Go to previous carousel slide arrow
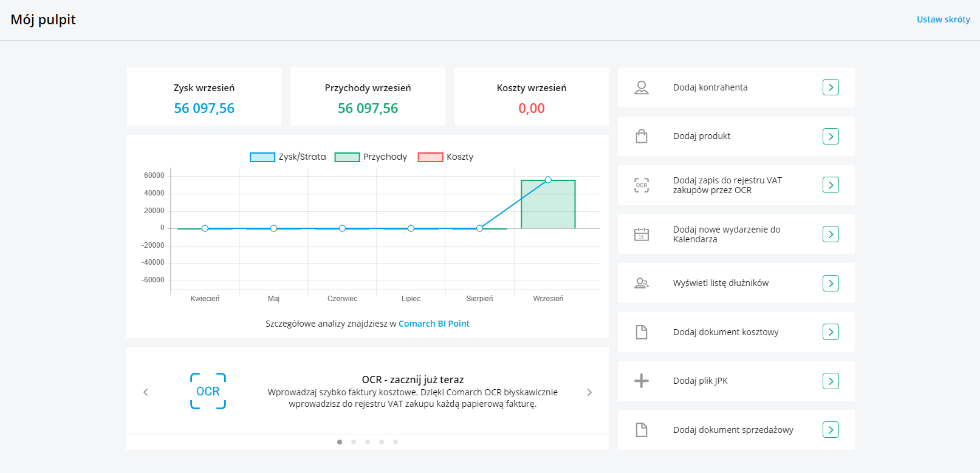This screenshot has height=473, width=980. click(x=146, y=392)
